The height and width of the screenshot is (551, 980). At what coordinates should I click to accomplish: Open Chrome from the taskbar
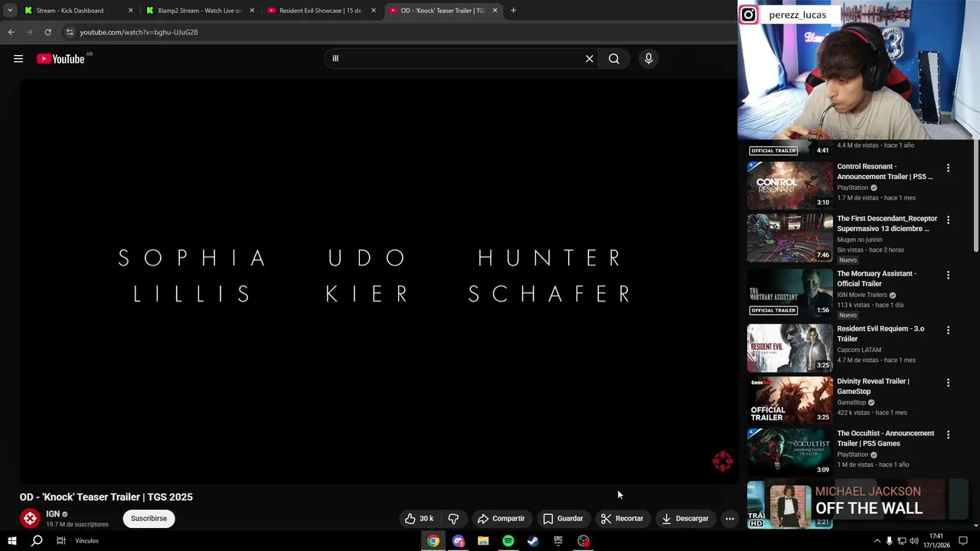point(433,541)
